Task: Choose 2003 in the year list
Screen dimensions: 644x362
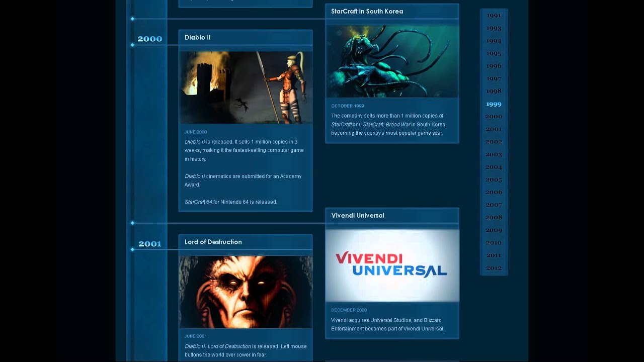Action: click(x=494, y=154)
